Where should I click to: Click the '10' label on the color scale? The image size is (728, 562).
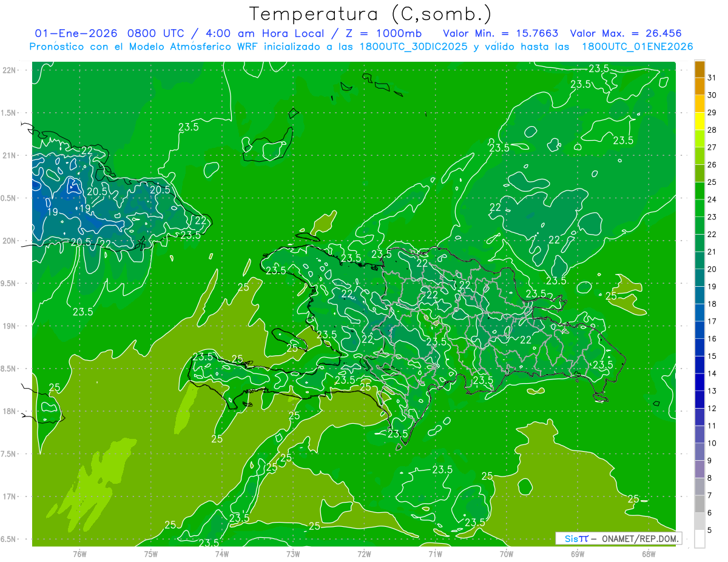712,443
